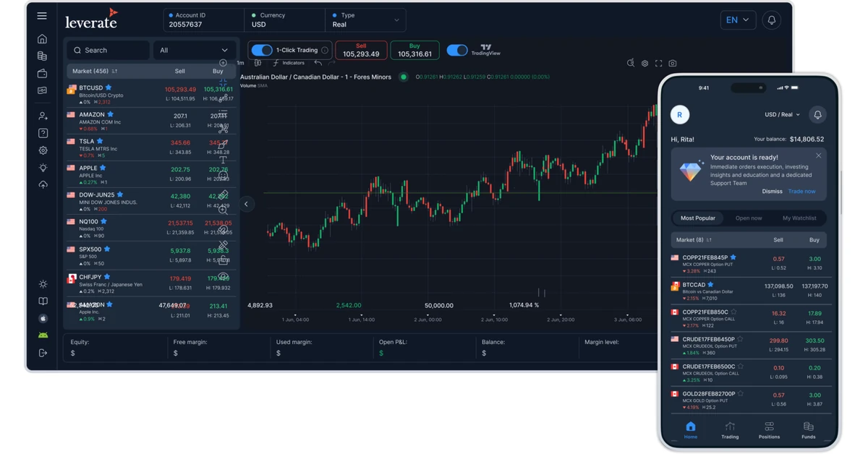Open the USD / Real dropdown on the phone
This screenshot has width=868, height=454.
click(783, 115)
